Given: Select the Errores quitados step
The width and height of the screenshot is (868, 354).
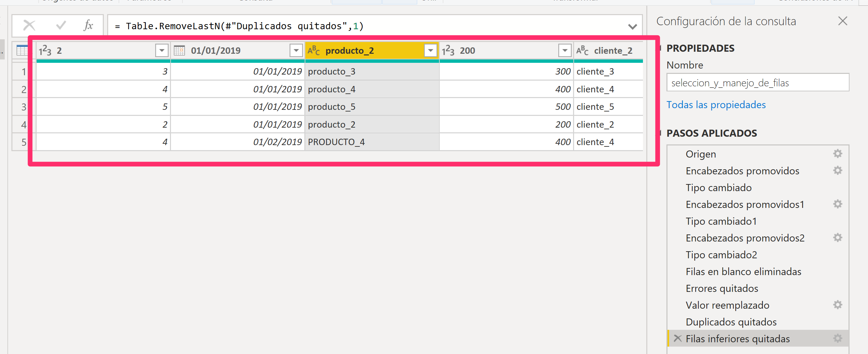Looking at the screenshot, I should (758, 289).
